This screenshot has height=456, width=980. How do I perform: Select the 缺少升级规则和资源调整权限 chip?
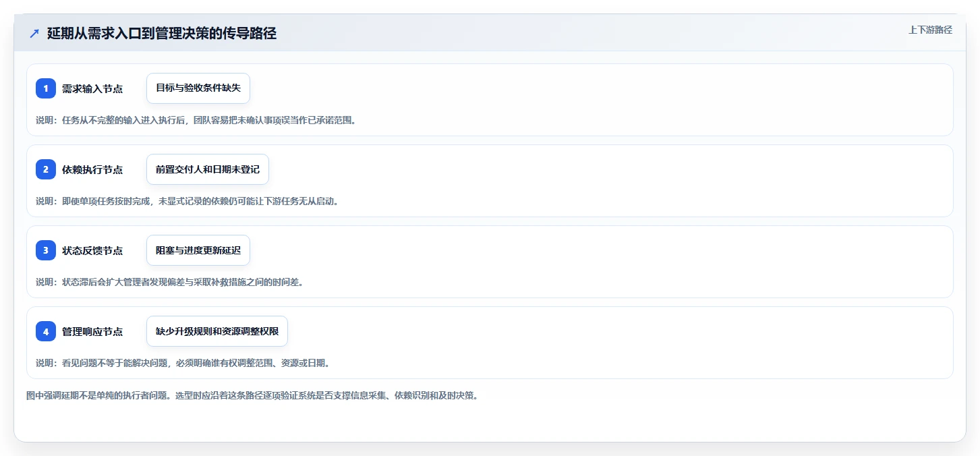click(217, 331)
